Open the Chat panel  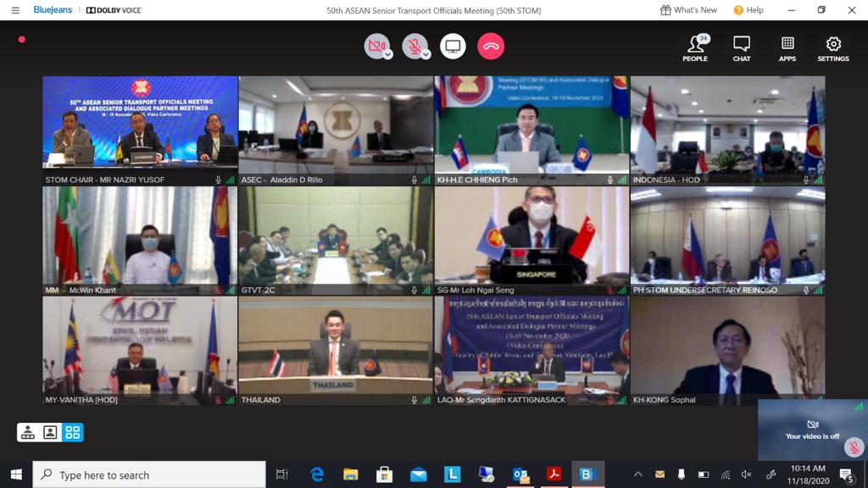[742, 47]
